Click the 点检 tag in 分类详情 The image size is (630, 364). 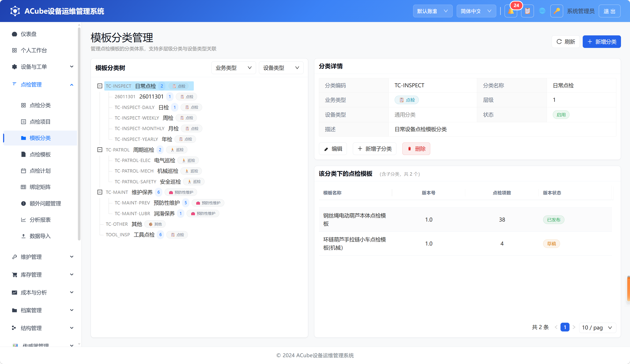click(407, 100)
